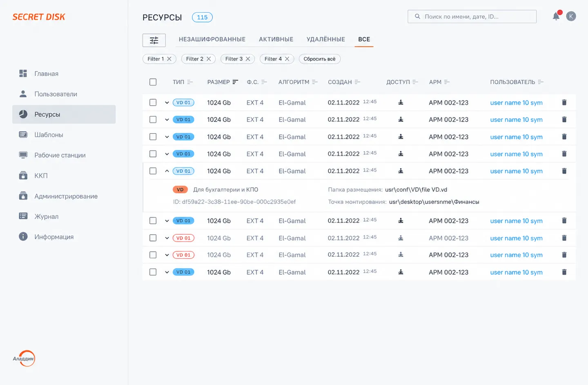Image resolution: width=588 pixels, height=385 pixels.
Task: Remove the Filter 2 chip
Action: (x=209, y=59)
